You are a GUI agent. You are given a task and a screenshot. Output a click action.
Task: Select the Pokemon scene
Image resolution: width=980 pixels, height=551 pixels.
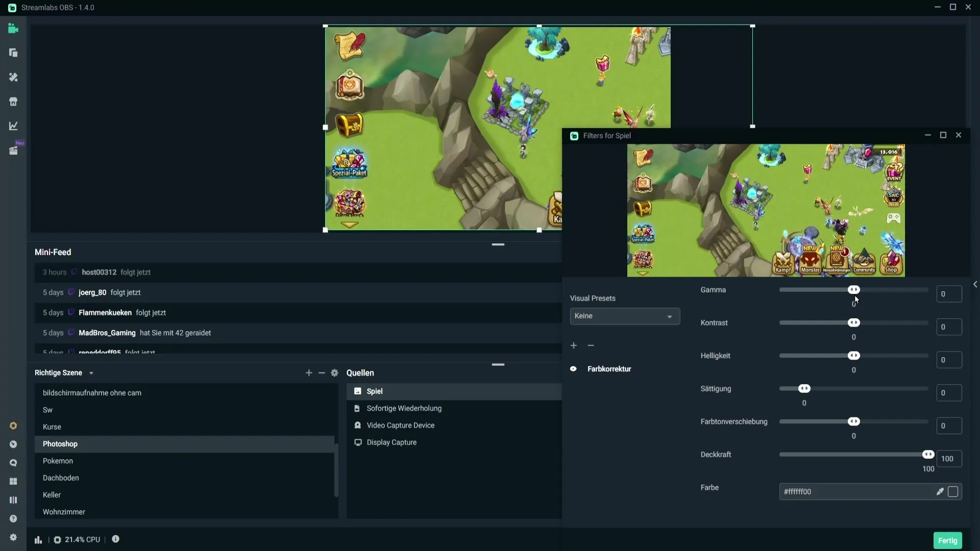click(x=184, y=461)
